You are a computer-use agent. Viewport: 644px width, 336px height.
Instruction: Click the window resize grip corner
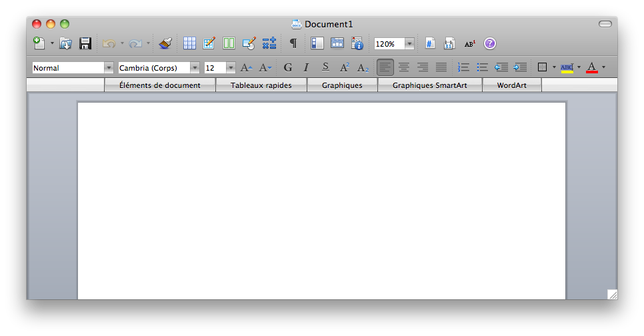[x=613, y=294]
